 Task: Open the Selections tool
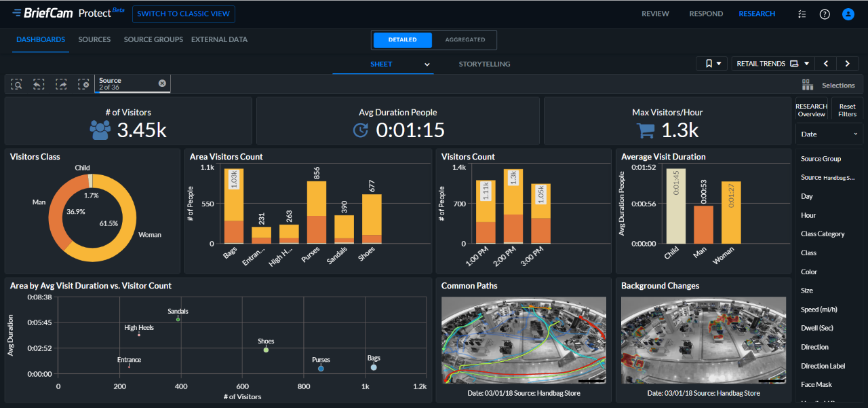pyautogui.click(x=828, y=85)
